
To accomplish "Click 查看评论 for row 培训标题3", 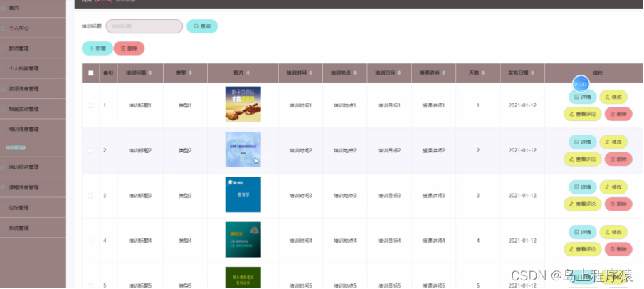I will coord(583,204).
